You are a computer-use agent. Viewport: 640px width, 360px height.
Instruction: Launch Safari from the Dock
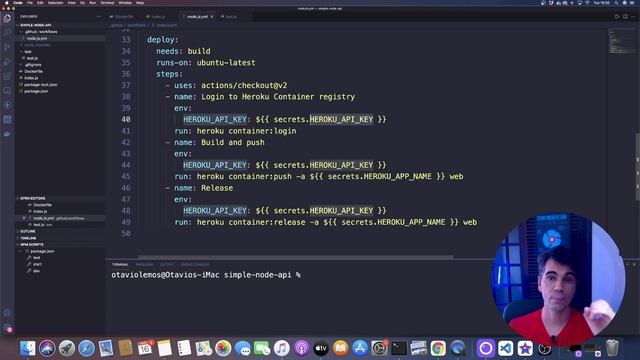click(86, 348)
